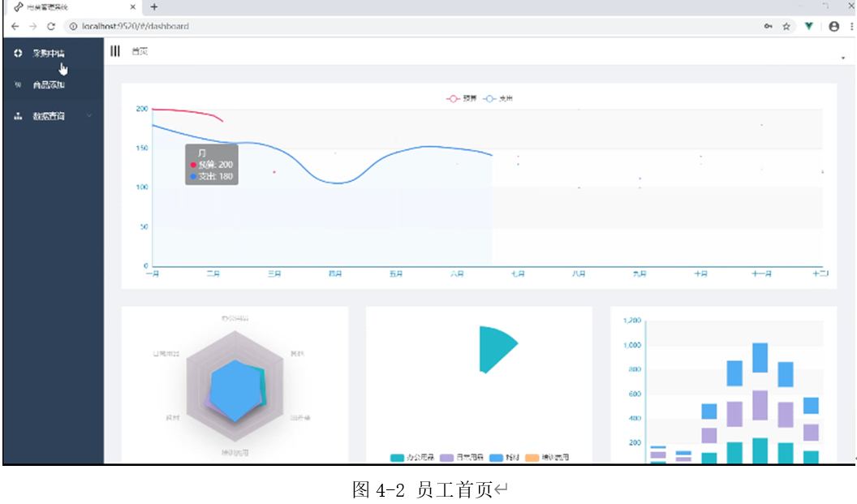
Task: Click the bookmark star icon
Action: [x=787, y=26]
